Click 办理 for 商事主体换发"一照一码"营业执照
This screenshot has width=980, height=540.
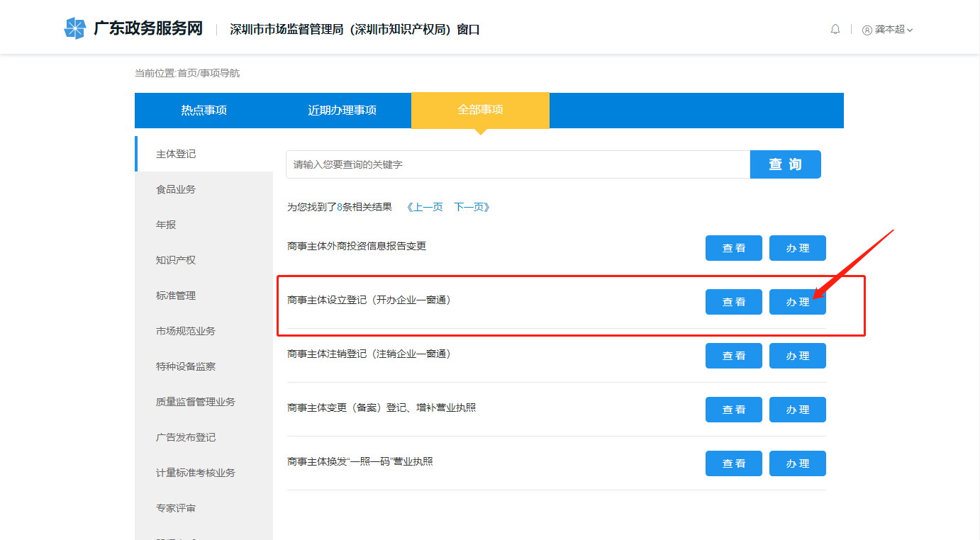pos(797,463)
